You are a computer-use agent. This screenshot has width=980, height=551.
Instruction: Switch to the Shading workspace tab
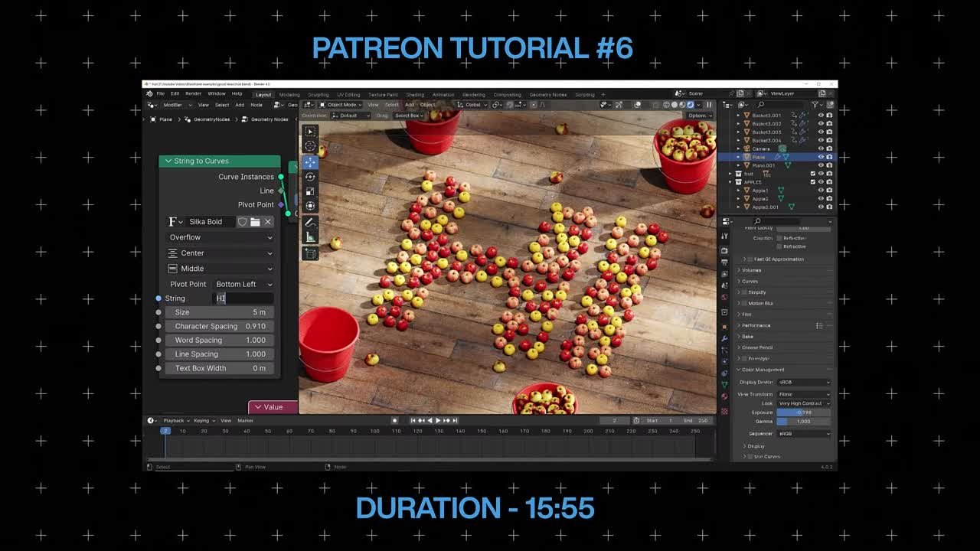[415, 95]
